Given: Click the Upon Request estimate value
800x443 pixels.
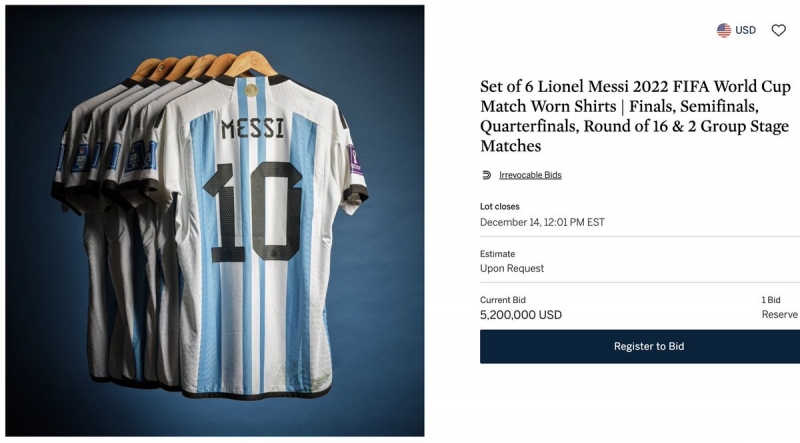Looking at the screenshot, I should pos(512,268).
